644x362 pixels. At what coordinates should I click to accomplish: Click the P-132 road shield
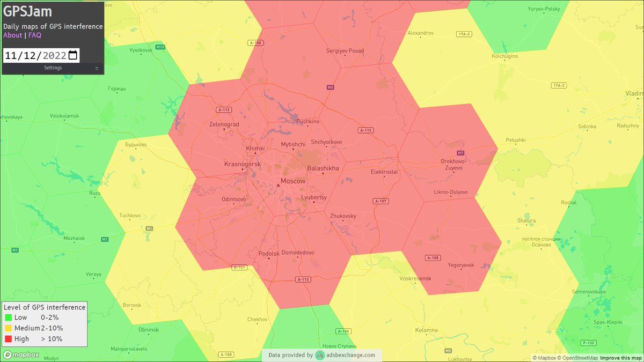(x=588, y=342)
